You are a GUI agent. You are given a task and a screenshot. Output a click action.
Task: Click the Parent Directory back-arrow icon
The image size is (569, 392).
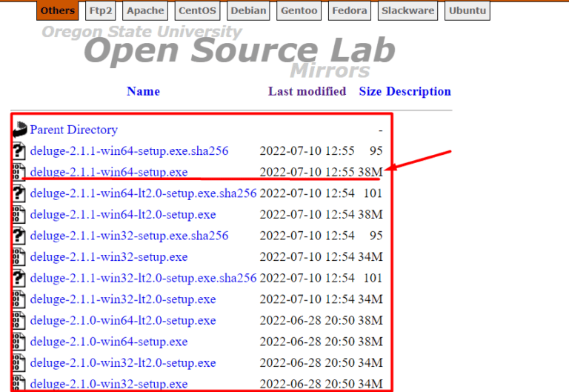point(19,130)
